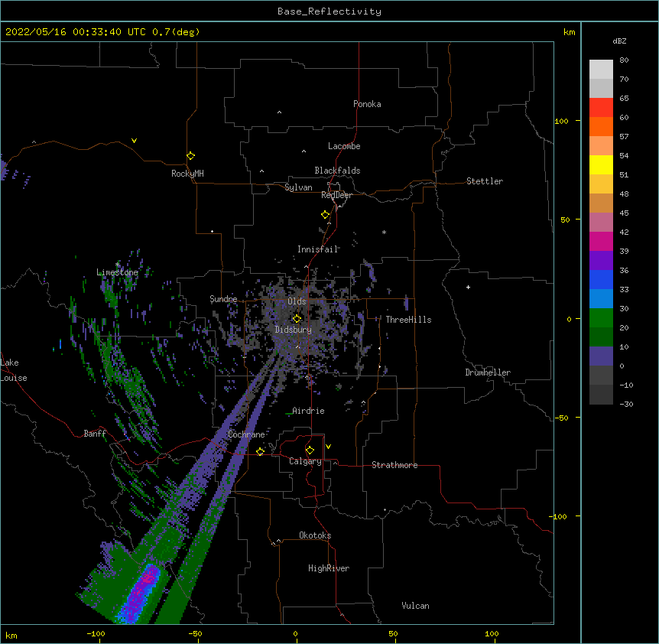Screen dimensions: 659x644
Task: Click the Airdrie label
Action: click(308, 411)
